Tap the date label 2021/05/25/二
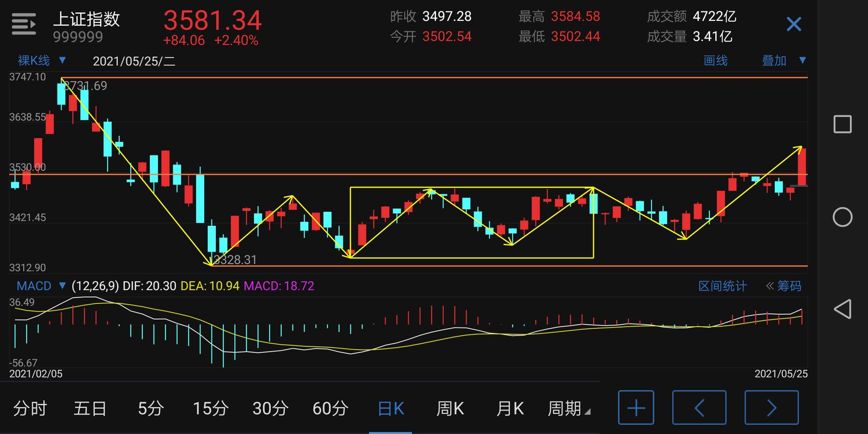 coord(134,61)
